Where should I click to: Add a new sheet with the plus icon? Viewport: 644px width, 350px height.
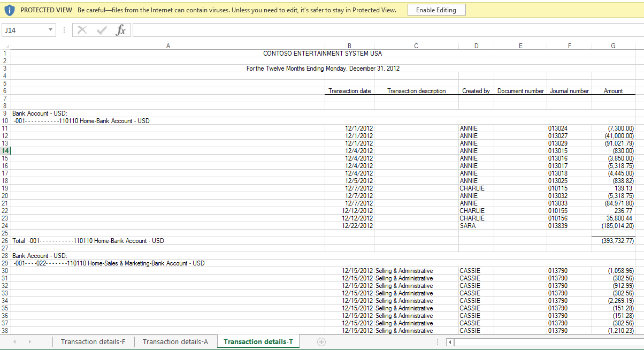[321, 342]
